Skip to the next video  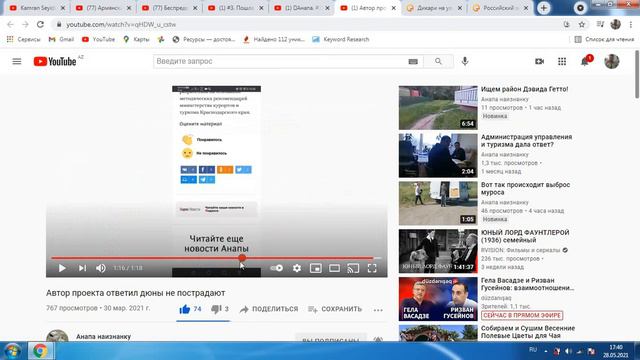tap(82, 268)
